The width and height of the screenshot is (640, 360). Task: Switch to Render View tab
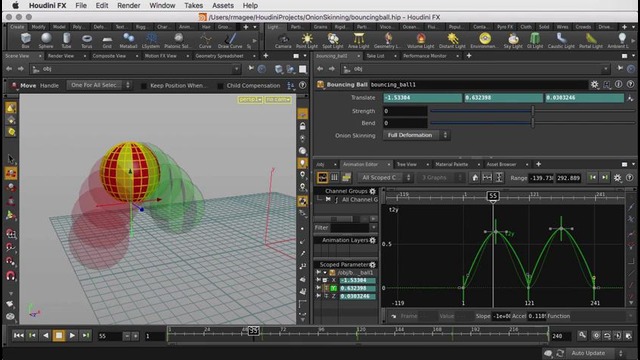pos(61,56)
